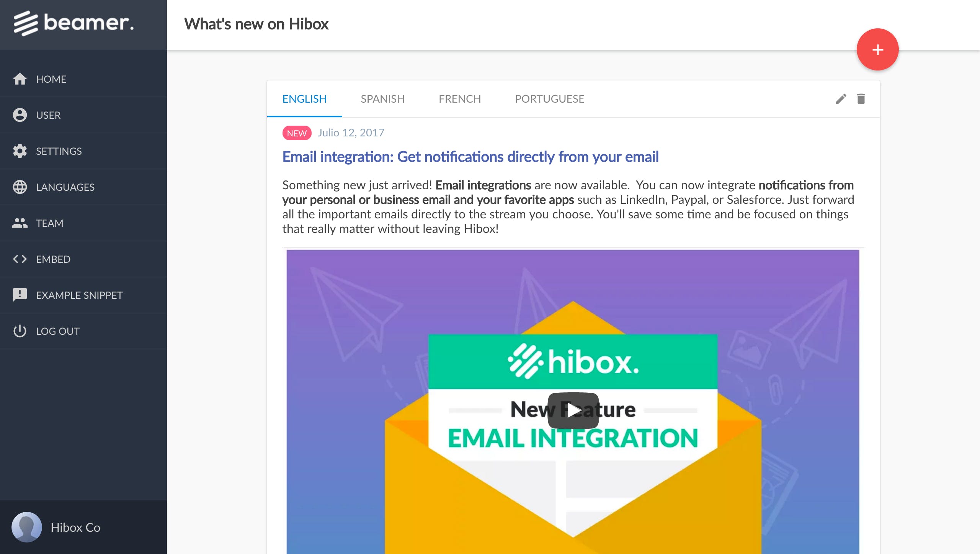Screen dimensions: 980x554
Task: Play the Email Integration video
Action: (573, 410)
